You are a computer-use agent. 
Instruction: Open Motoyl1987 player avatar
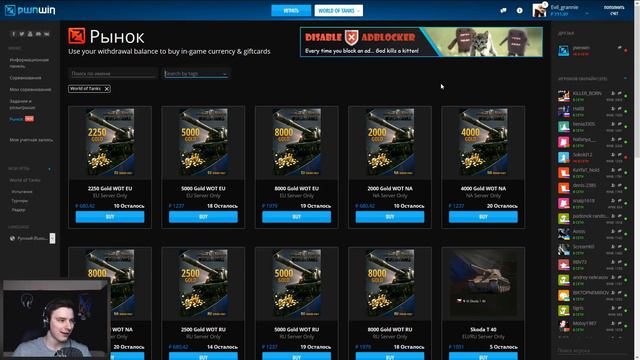(564, 326)
